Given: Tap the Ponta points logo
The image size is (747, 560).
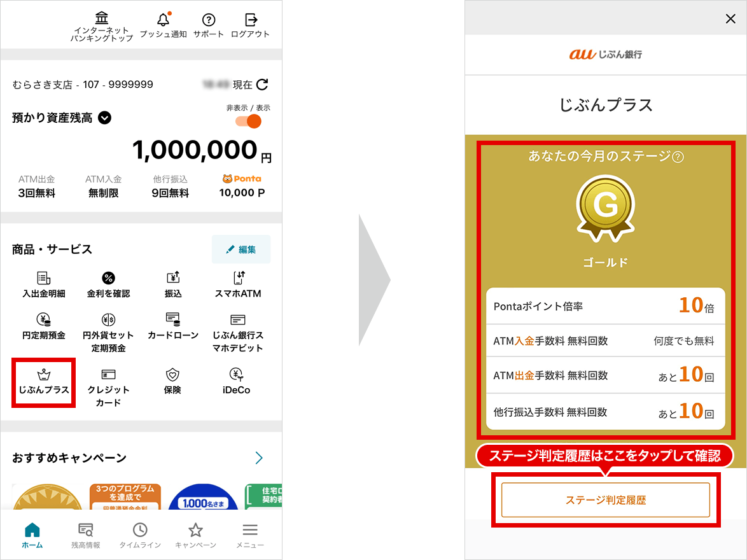Looking at the screenshot, I should pyautogui.click(x=242, y=179).
